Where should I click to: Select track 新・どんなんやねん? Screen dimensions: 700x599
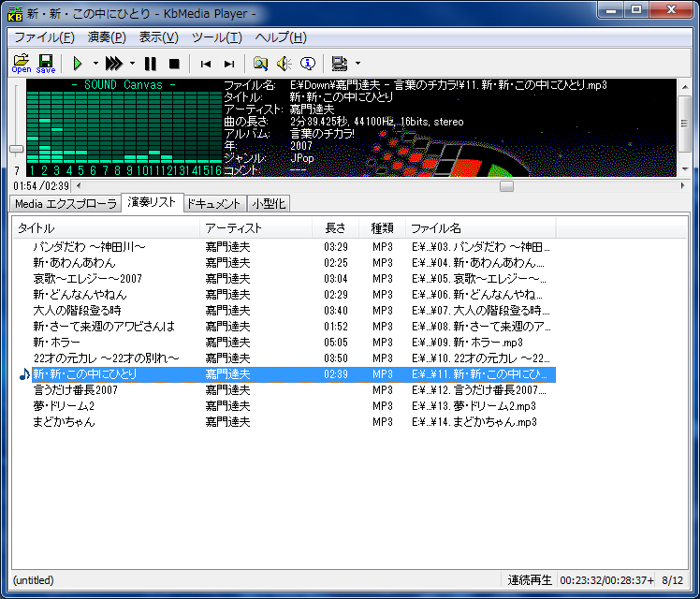(x=80, y=295)
